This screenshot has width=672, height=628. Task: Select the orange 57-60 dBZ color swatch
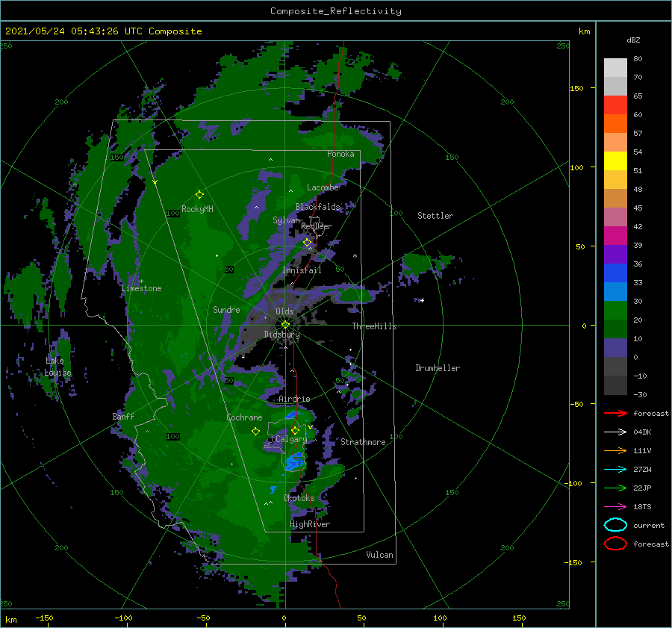click(x=615, y=124)
